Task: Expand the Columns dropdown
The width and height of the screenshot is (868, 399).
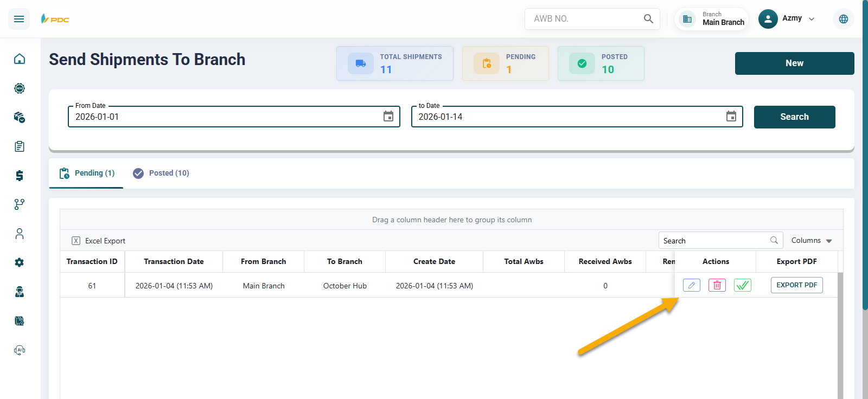Action: tap(811, 241)
